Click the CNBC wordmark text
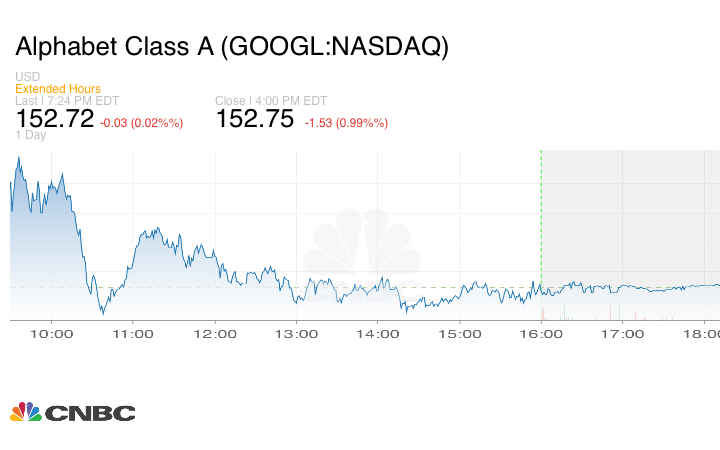The width and height of the screenshot is (720, 450). click(x=89, y=413)
